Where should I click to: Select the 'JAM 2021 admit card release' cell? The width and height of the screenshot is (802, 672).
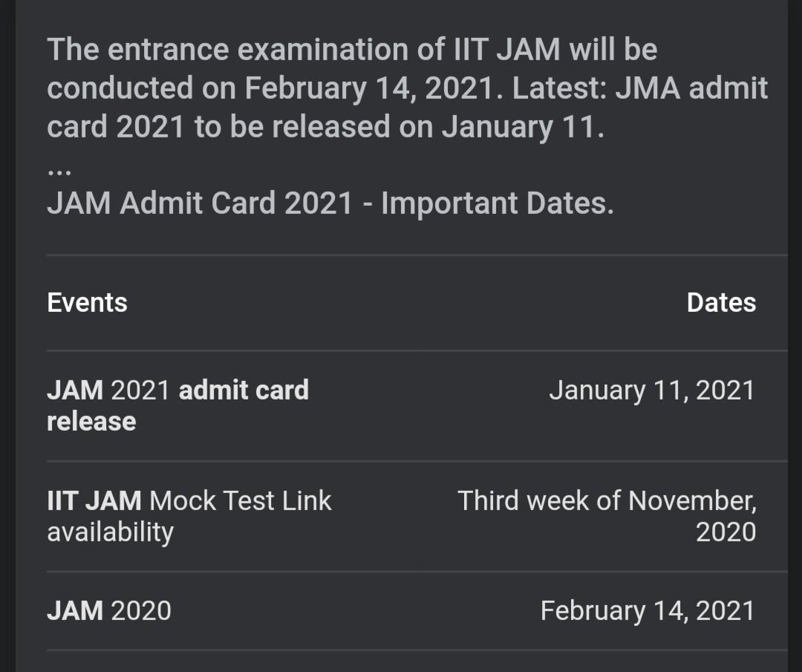177,405
